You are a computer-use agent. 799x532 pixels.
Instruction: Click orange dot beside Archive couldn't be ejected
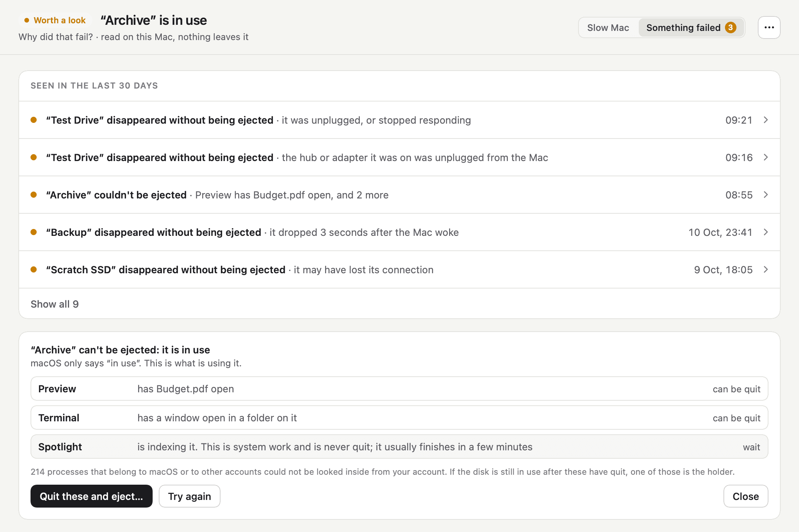34,195
